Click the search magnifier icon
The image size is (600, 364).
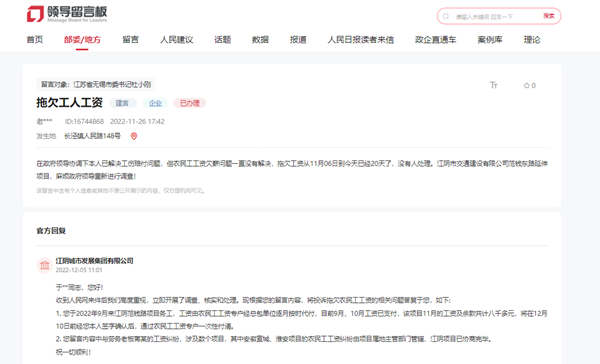(x=446, y=16)
